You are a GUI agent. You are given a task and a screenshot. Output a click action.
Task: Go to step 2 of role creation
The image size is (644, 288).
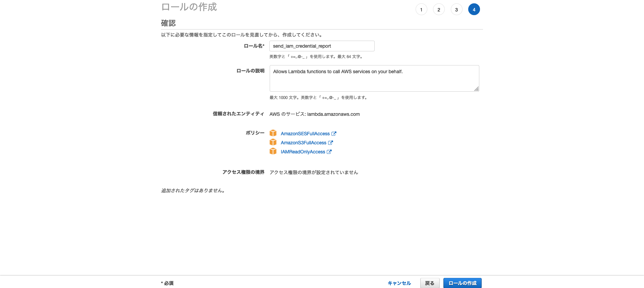coord(439,9)
